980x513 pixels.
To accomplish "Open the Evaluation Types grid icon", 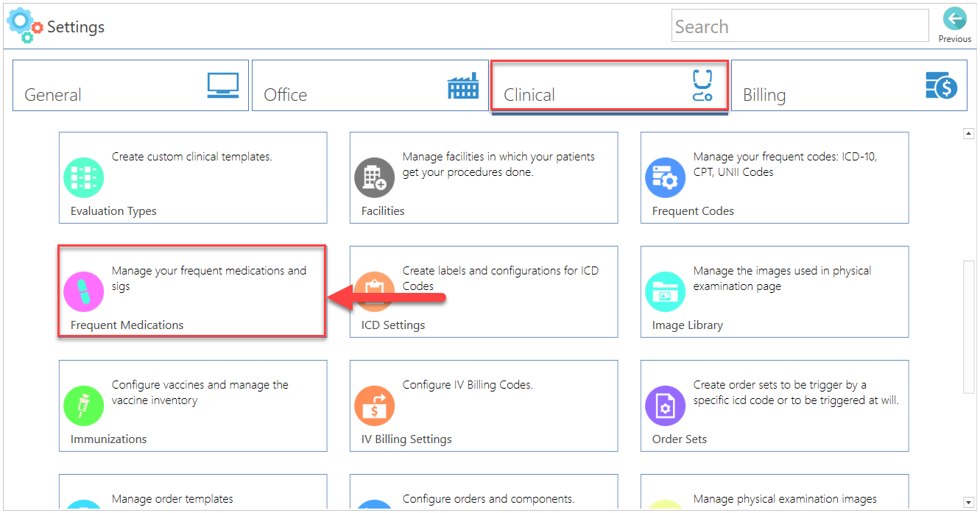I will (x=83, y=177).
